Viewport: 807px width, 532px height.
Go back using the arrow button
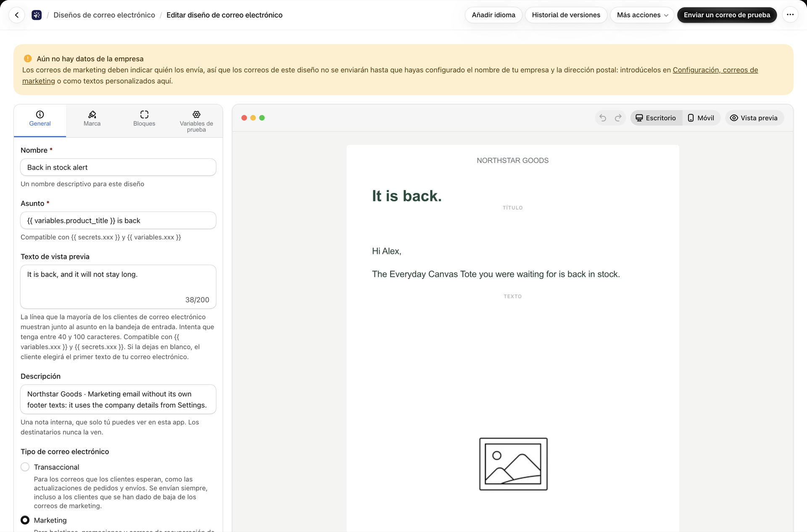pyautogui.click(x=17, y=15)
